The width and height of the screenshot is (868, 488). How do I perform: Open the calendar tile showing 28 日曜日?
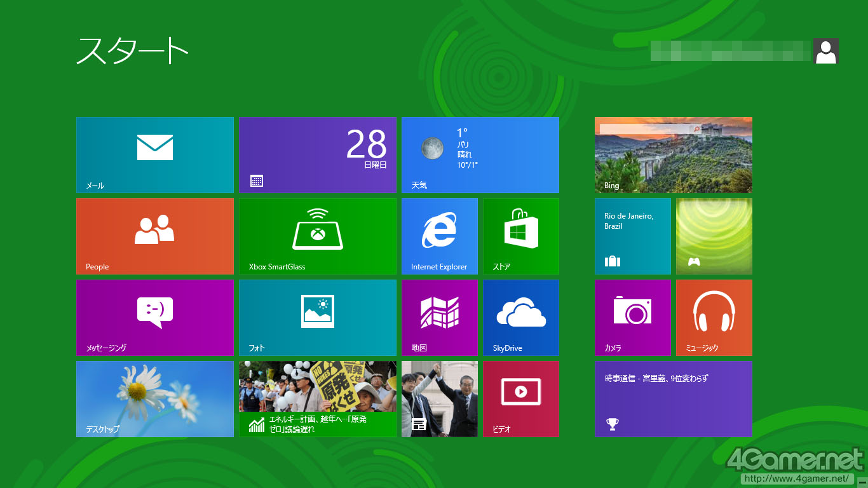318,155
